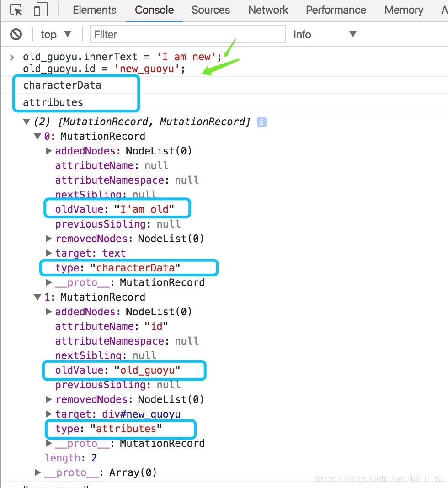
Task: Expand removedNodes under record 1
Action: click(x=48, y=400)
